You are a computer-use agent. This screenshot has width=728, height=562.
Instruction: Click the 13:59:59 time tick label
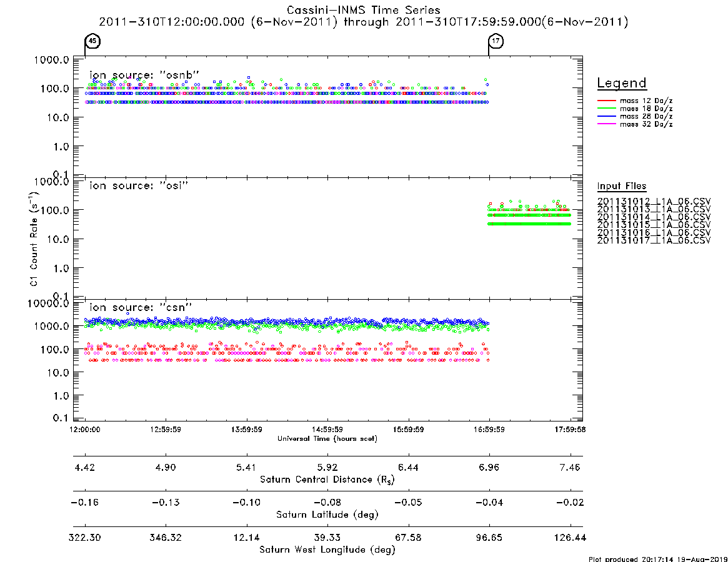[x=247, y=430]
